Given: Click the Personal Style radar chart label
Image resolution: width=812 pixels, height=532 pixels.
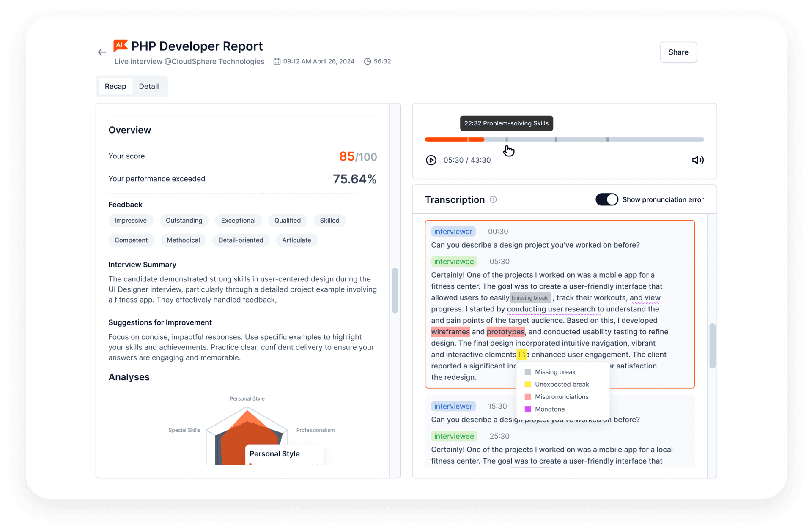Looking at the screenshot, I should (247, 398).
